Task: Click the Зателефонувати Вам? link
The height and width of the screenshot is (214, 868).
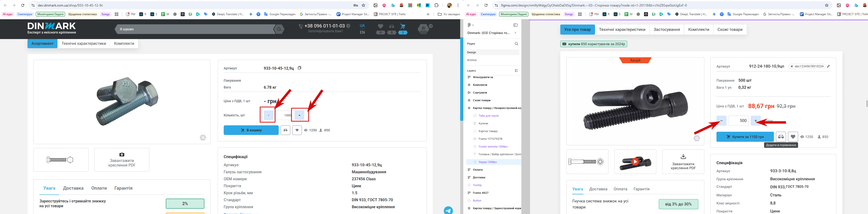Action: tap(325, 31)
